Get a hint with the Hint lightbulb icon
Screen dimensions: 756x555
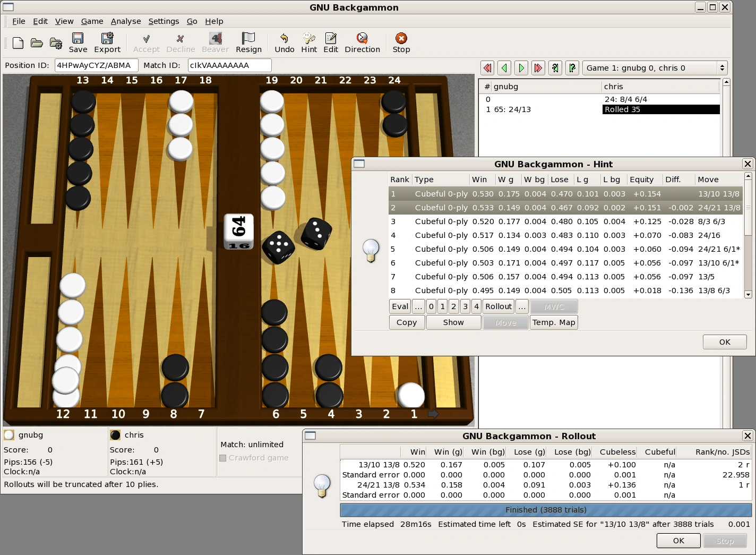point(308,42)
